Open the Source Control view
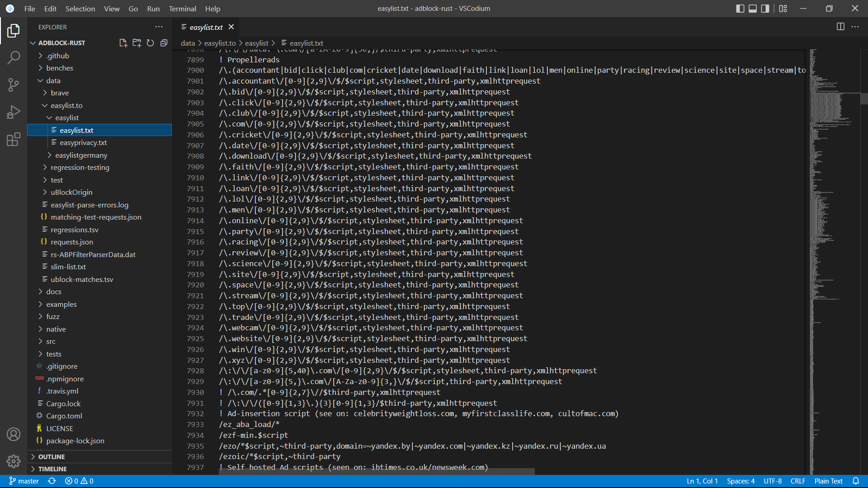868x488 pixels. click(14, 85)
